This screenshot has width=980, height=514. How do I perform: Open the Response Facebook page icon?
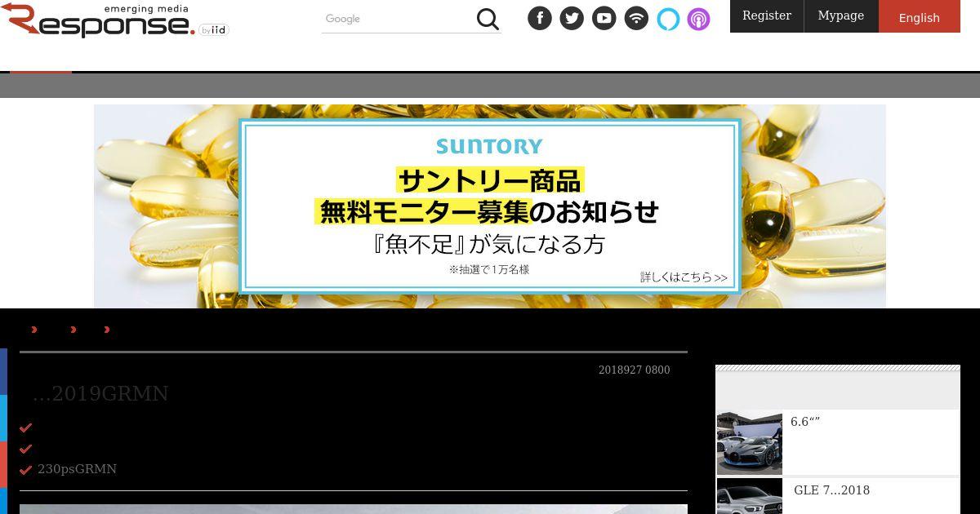click(540, 18)
